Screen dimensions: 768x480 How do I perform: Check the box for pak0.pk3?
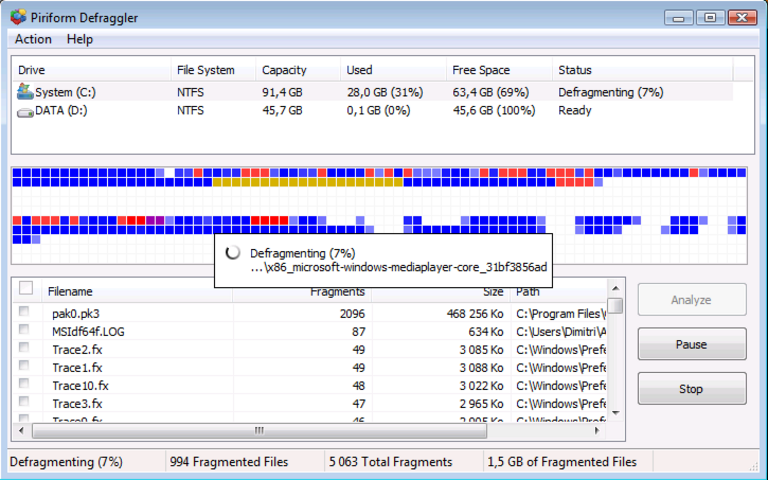click(24, 311)
